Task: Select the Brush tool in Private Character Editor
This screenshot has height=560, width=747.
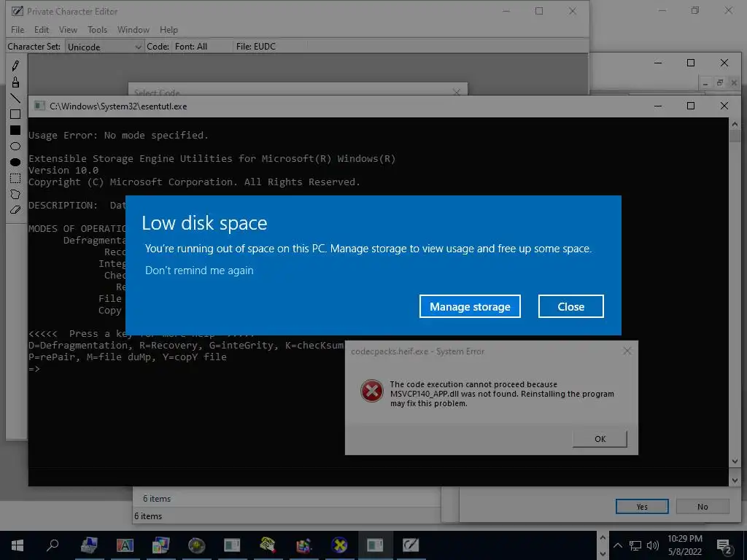Action: click(15, 82)
